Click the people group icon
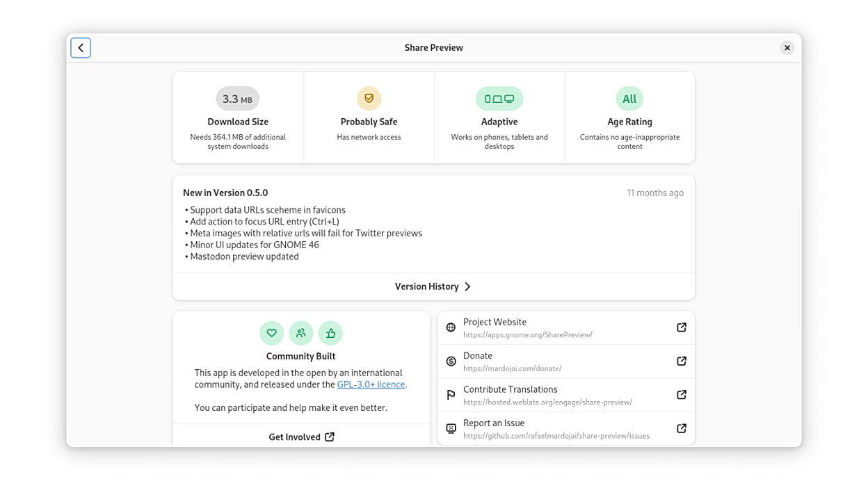Image resolution: width=868 pixels, height=488 pixels. tap(301, 333)
